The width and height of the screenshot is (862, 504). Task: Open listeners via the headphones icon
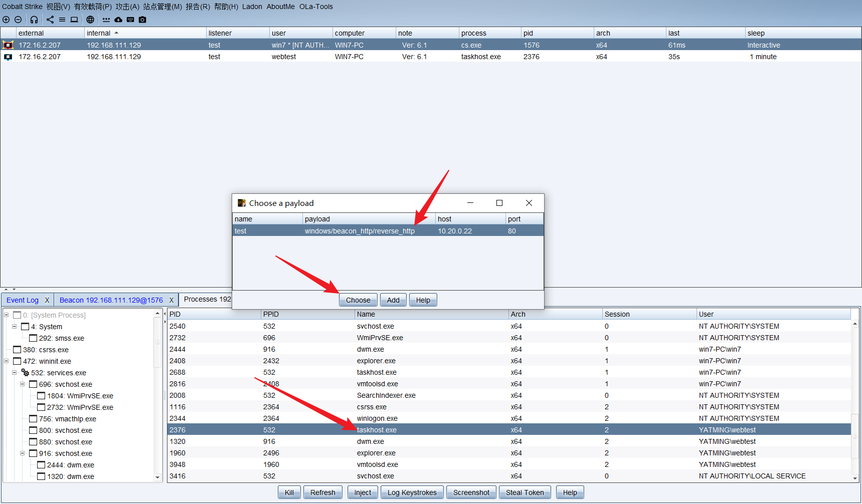pos(34,20)
